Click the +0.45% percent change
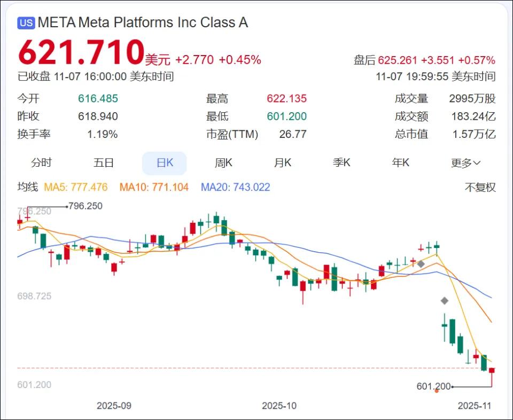The image size is (513, 420). click(x=240, y=60)
